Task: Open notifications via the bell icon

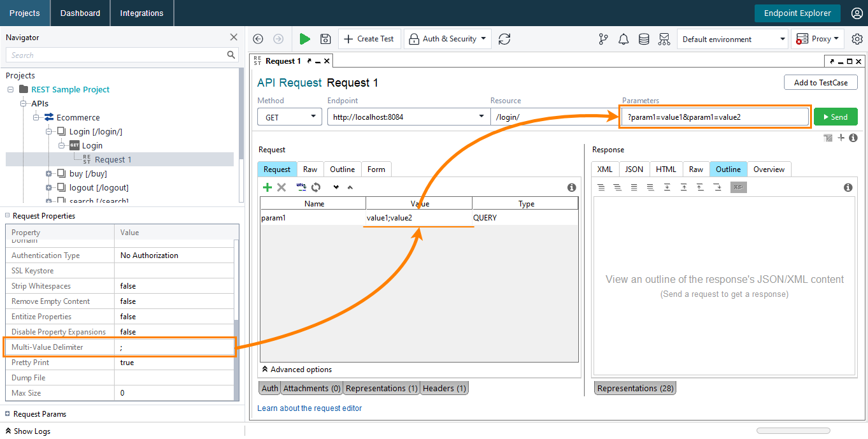Action: (x=624, y=39)
